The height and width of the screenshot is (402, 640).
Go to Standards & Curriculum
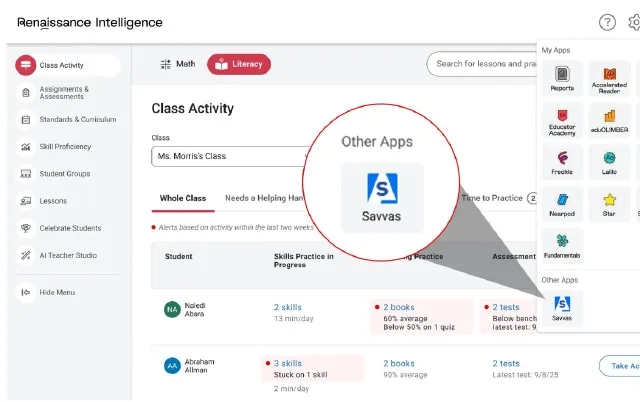tap(68, 120)
